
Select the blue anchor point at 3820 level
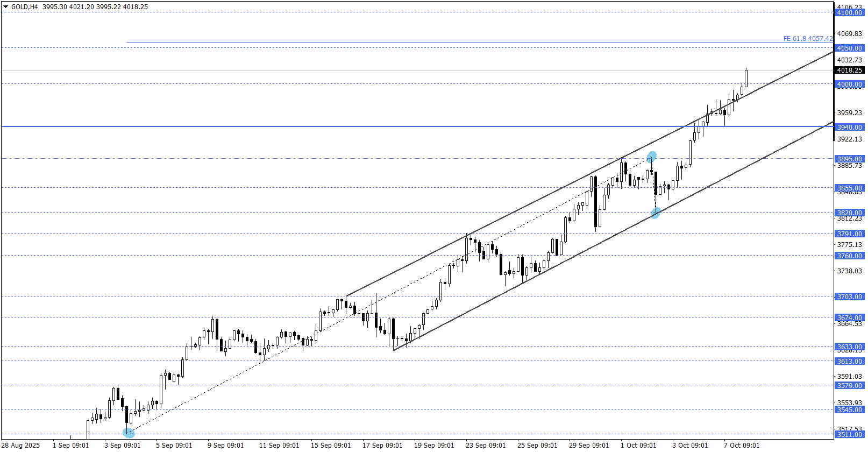coord(656,213)
